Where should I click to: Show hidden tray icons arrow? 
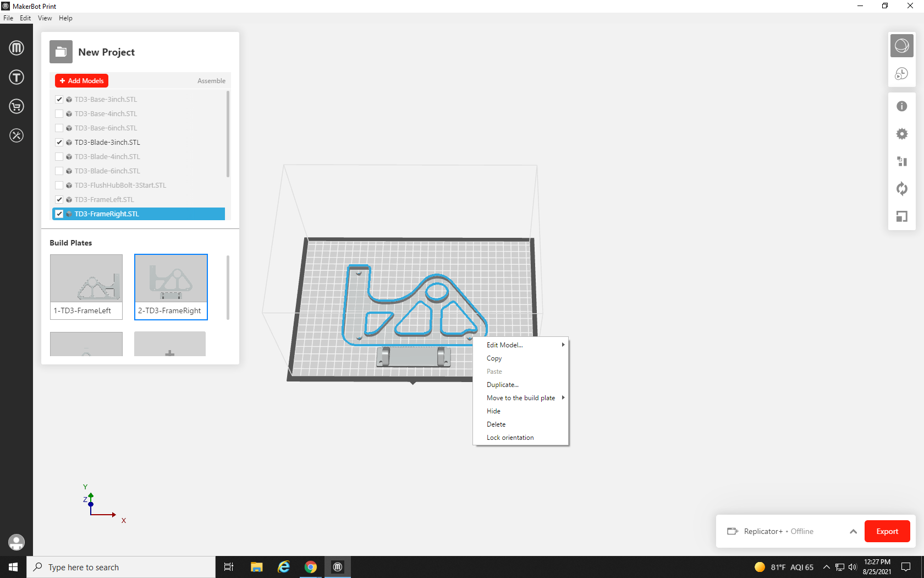(x=826, y=567)
